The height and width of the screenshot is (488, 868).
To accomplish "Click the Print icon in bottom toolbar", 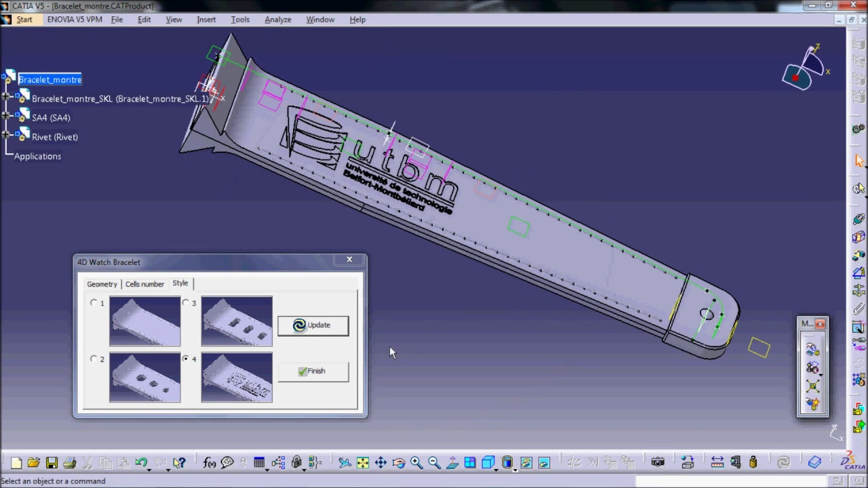I will click(69, 463).
